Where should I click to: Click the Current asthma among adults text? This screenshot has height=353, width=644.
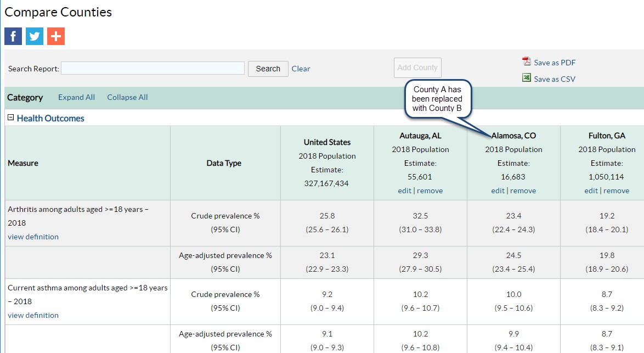pos(87,294)
